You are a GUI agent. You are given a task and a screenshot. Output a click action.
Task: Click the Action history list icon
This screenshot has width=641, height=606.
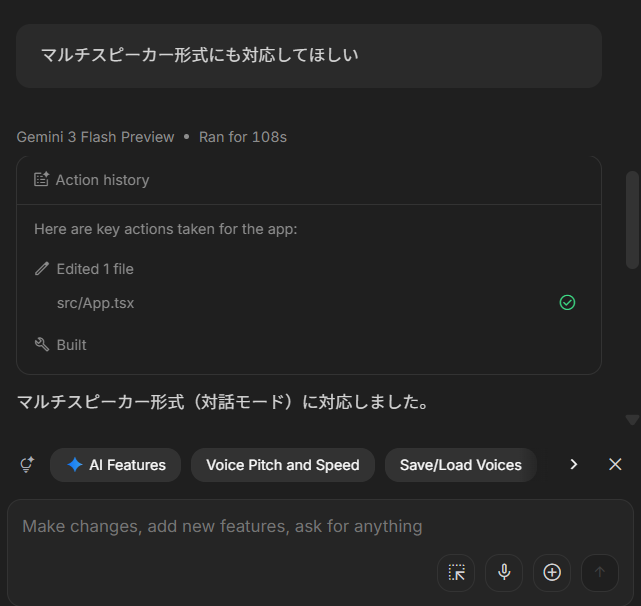[x=42, y=180]
